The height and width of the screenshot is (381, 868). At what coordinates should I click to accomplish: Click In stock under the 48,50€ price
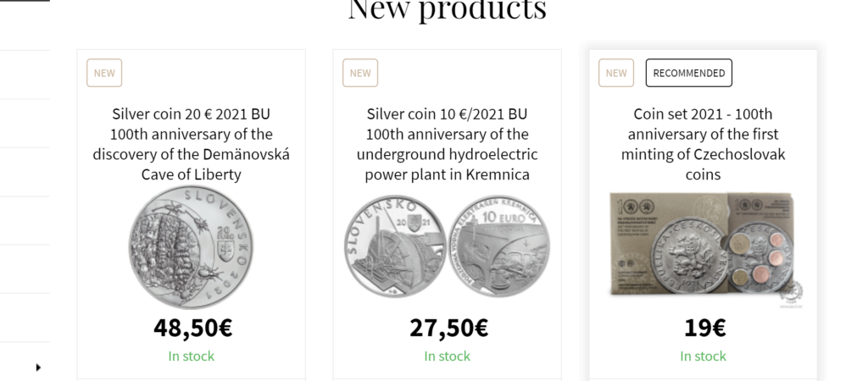pyautogui.click(x=192, y=356)
